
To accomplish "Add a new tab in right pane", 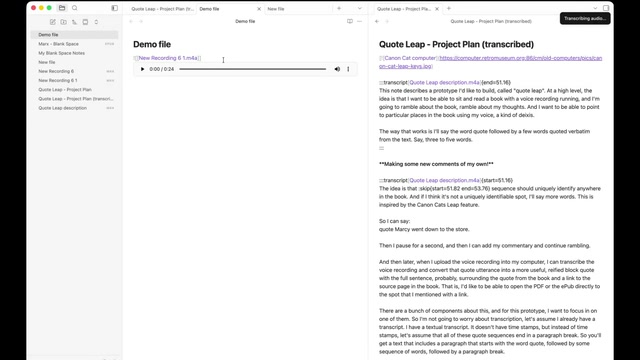I will (x=449, y=8).
